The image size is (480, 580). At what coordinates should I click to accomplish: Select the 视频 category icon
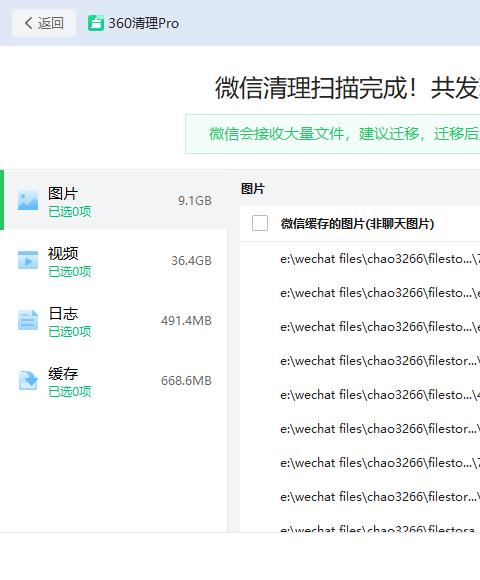pyautogui.click(x=28, y=260)
